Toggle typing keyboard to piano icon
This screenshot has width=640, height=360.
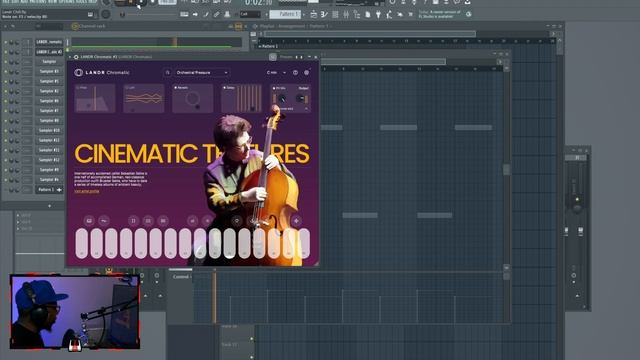pos(184,14)
